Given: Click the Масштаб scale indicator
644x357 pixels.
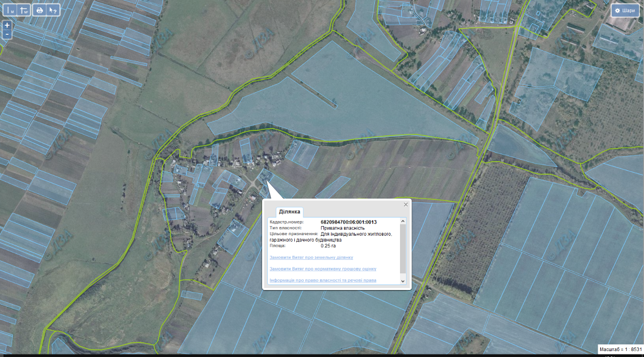Looking at the screenshot, I should [x=621, y=349].
